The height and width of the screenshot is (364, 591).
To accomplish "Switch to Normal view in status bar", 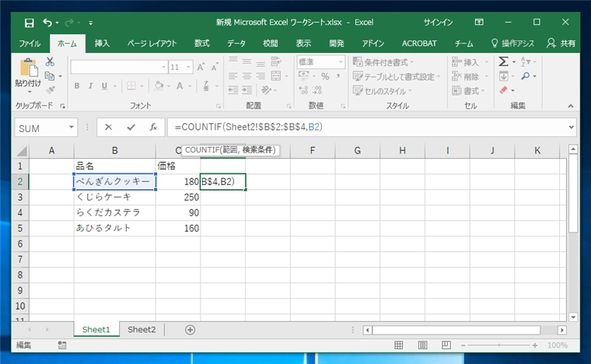I will (x=398, y=345).
